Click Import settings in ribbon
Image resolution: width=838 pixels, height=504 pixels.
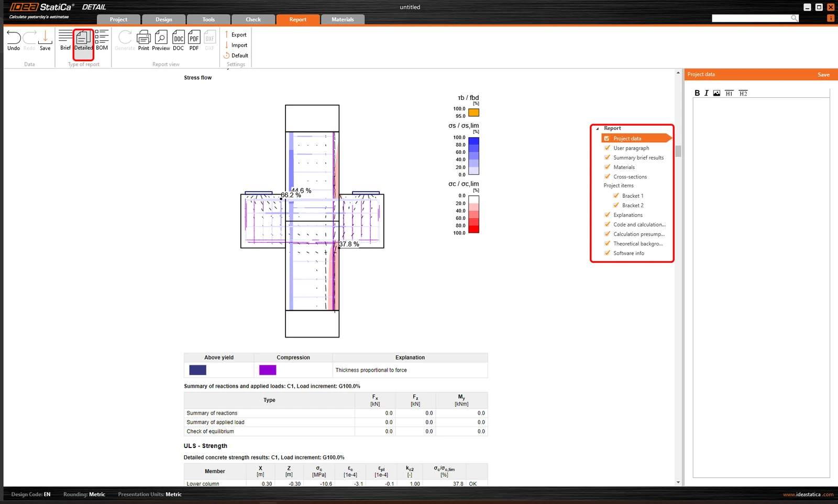point(236,45)
